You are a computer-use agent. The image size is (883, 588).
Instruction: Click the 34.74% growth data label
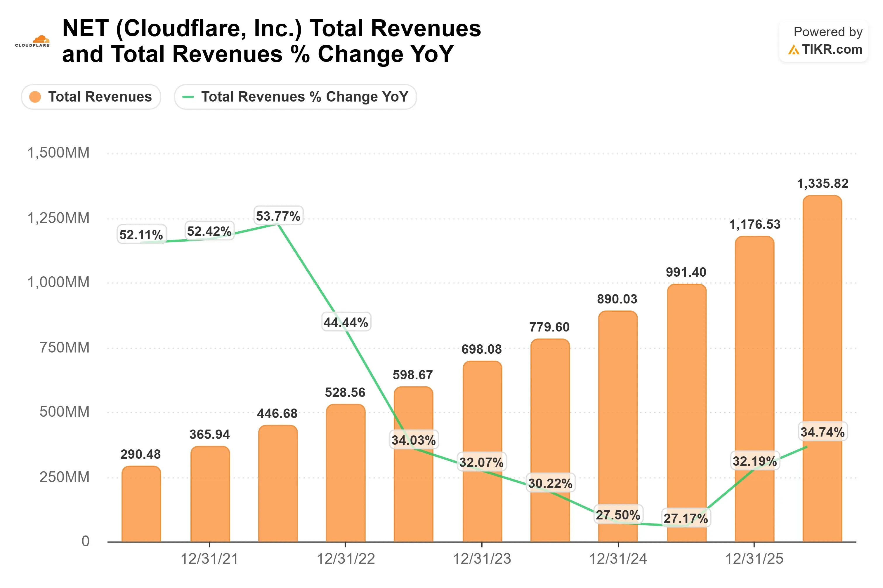pyautogui.click(x=823, y=431)
